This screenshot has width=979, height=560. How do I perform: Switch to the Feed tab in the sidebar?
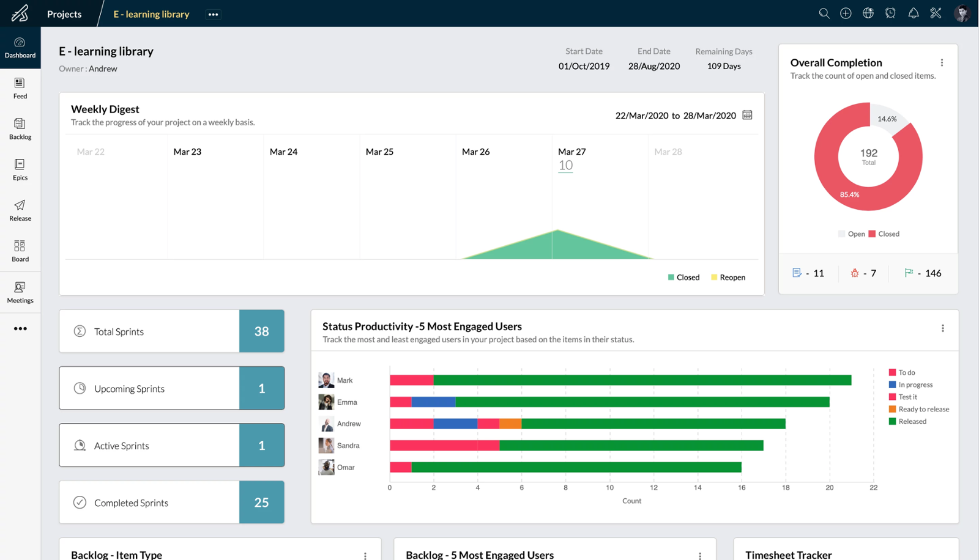coord(20,88)
